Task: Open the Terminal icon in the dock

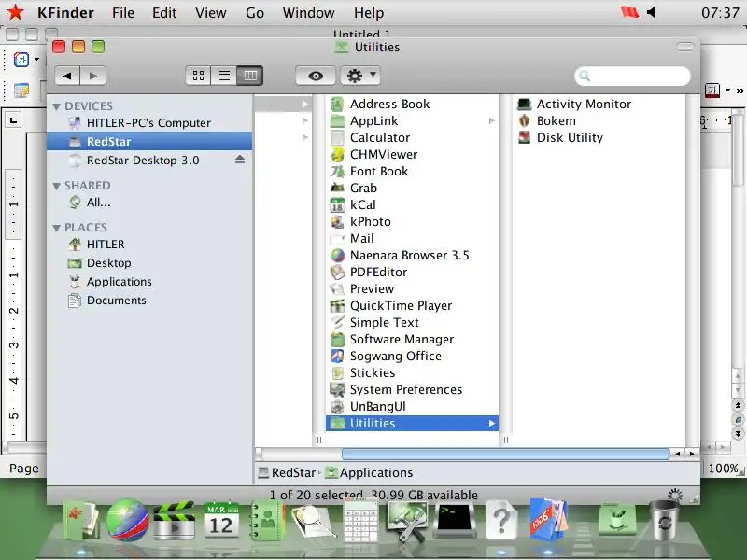Action: (x=455, y=520)
